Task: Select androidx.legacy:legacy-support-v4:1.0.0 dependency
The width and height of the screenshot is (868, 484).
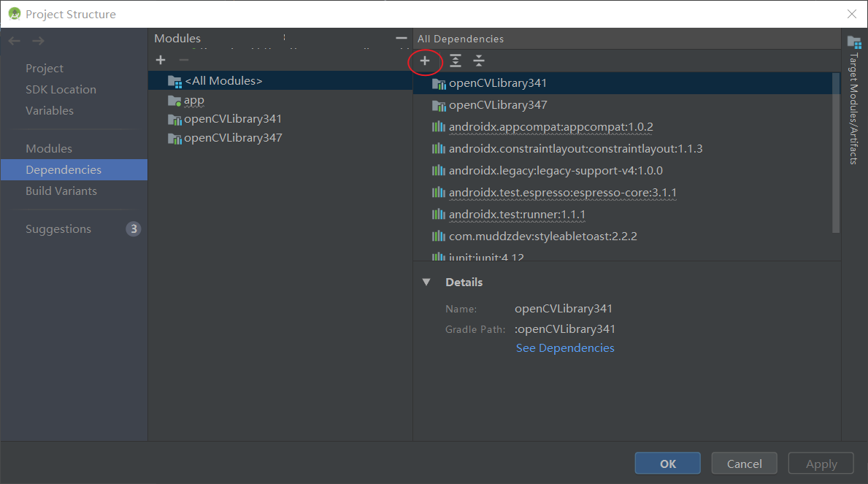Action: pos(623,171)
